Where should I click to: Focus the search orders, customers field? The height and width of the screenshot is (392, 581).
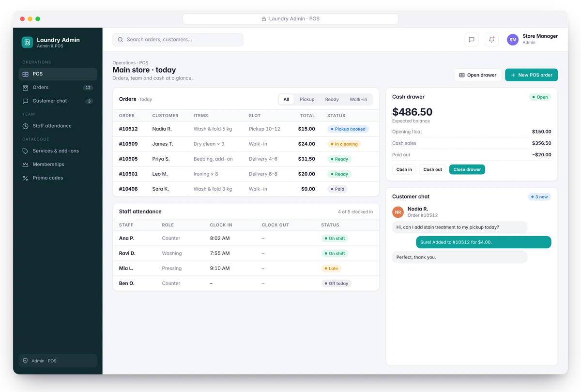(x=178, y=40)
